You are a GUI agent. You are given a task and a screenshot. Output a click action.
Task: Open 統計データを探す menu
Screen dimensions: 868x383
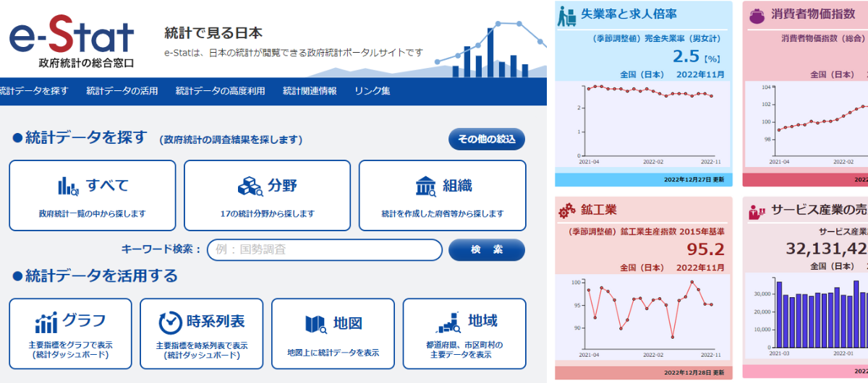click(33, 91)
